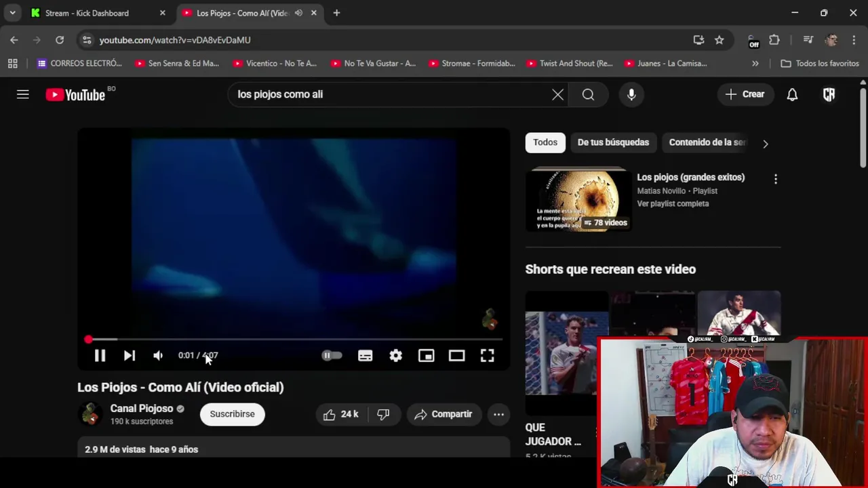The height and width of the screenshot is (488, 868).
Task: Skip to the next video
Action: [129, 355]
